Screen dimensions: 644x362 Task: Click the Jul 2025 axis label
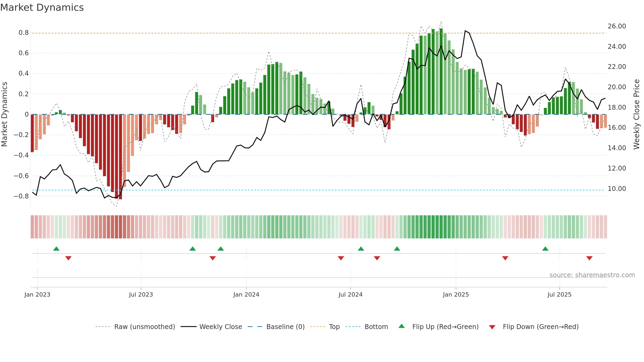(559, 294)
